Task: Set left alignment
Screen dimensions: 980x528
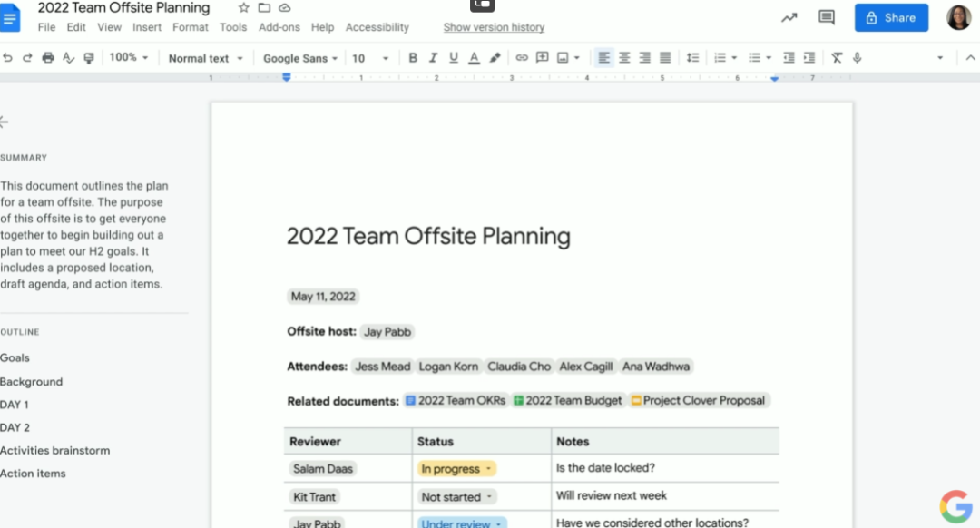Action: coord(603,58)
